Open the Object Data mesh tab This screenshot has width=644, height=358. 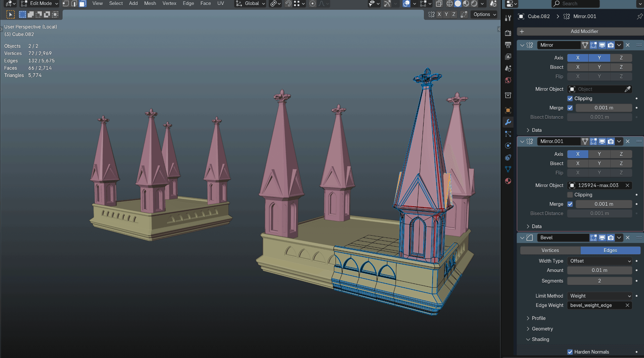pyautogui.click(x=508, y=169)
